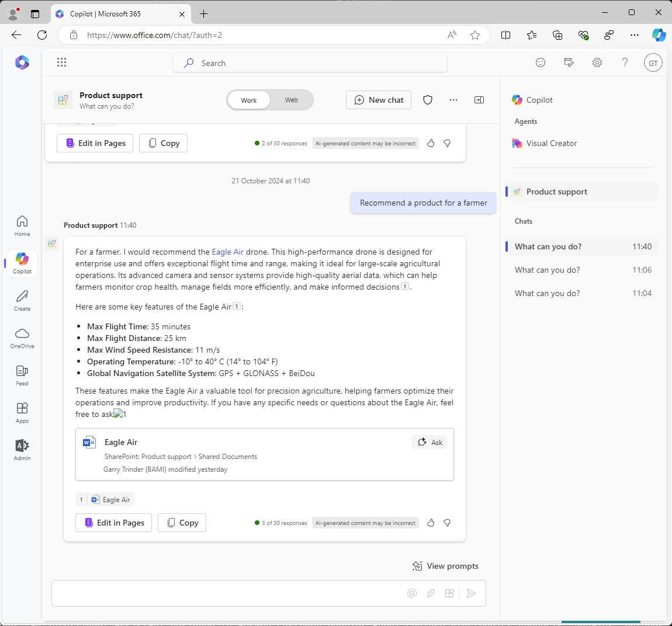Open Admin in left rail

pyautogui.click(x=22, y=450)
